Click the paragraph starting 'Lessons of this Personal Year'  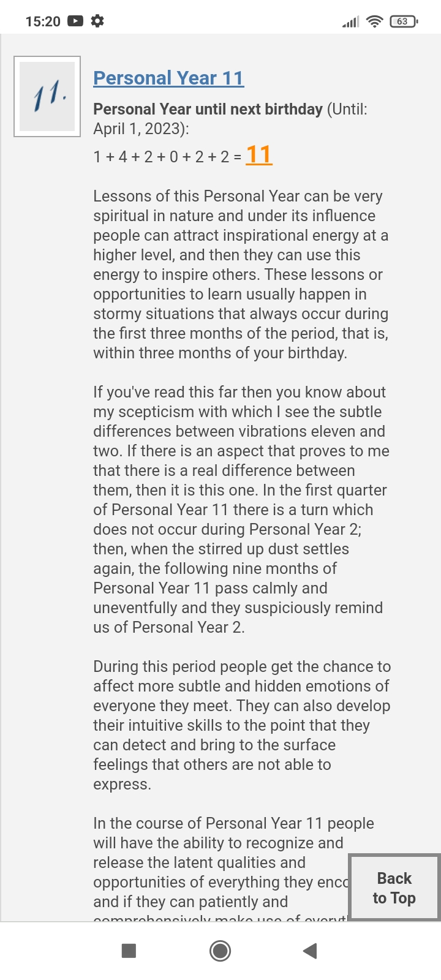241,274
